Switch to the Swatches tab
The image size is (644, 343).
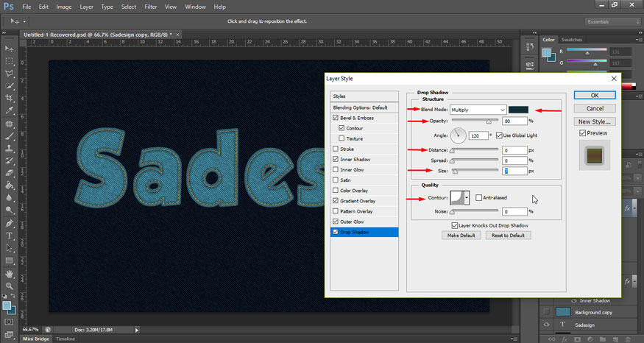click(572, 40)
